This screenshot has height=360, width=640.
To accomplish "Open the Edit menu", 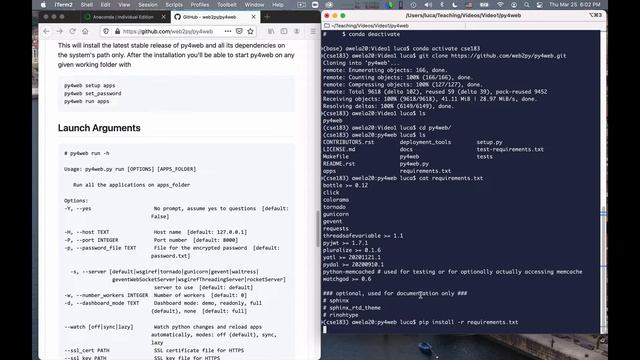I will [x=105, y=5].
